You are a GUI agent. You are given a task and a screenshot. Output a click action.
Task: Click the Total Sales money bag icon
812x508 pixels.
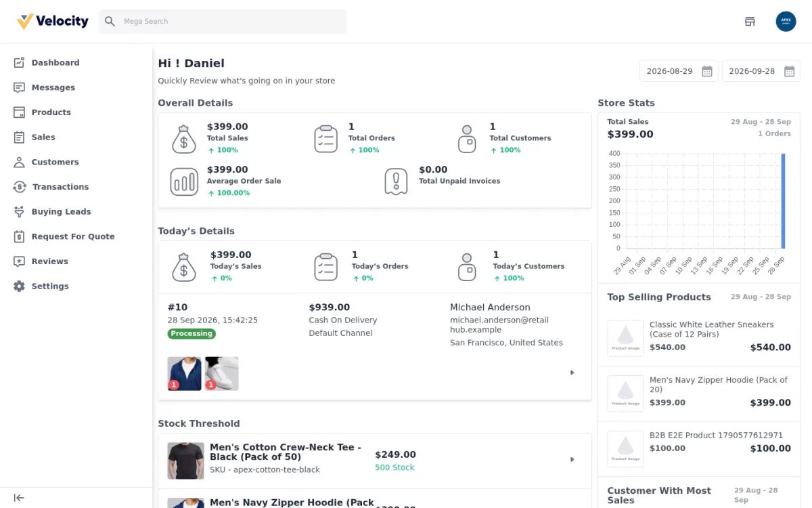coord(184,139)
